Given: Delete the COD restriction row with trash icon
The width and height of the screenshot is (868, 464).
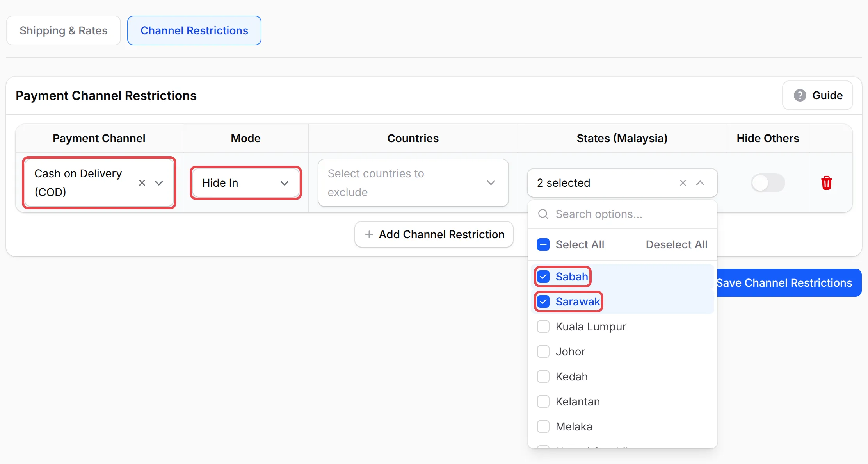Looking at the screenshot, I should point(826,183).
